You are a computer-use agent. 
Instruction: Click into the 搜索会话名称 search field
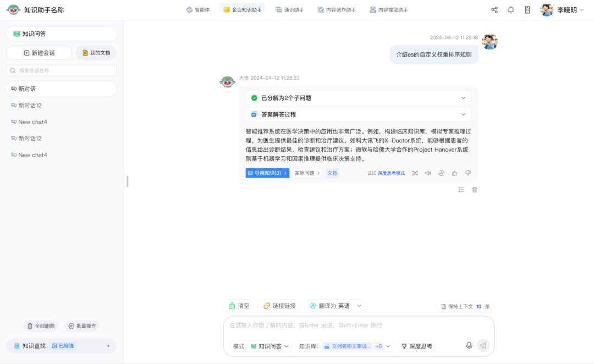click(61, 70)
